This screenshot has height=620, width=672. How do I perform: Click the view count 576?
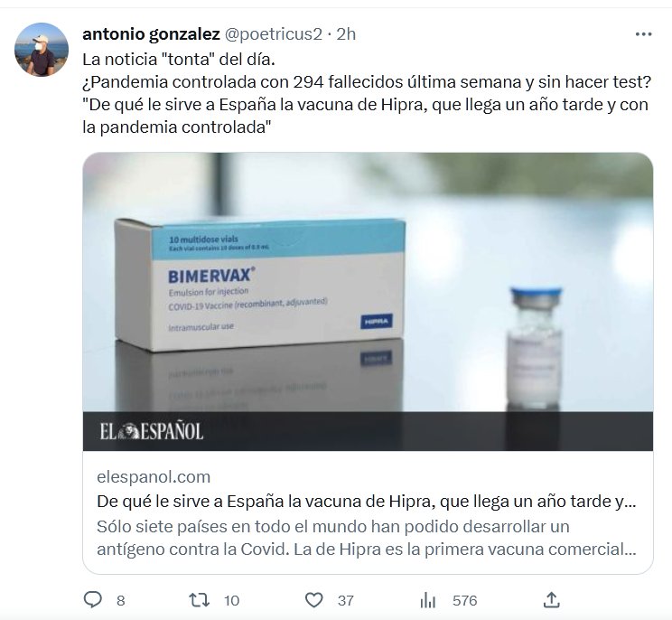point(464,600)
